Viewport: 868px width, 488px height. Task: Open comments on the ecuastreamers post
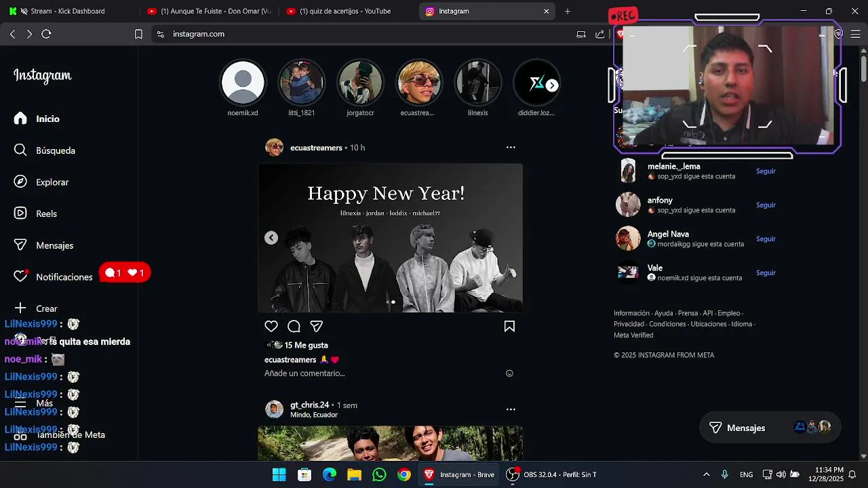294,327
